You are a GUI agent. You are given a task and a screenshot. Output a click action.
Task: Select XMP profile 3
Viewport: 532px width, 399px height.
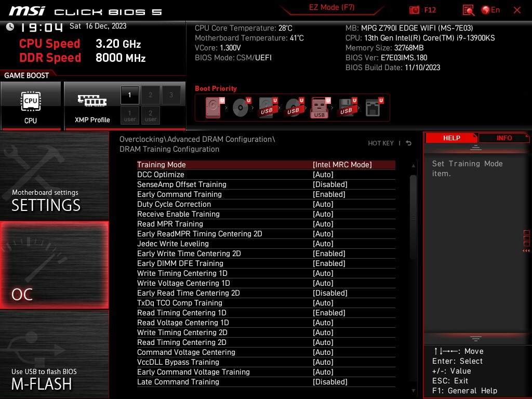click(171, 95)
